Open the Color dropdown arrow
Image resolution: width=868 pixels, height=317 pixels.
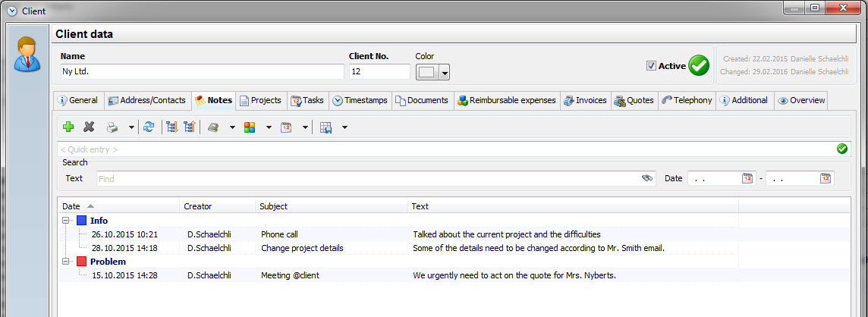point(445,73)
